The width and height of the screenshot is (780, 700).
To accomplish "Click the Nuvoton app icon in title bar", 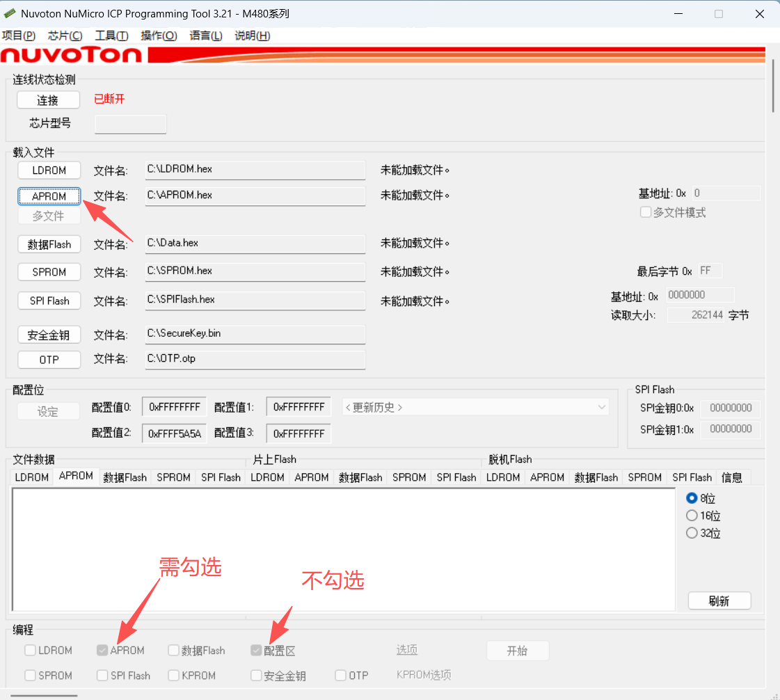I will click(10, 14).
